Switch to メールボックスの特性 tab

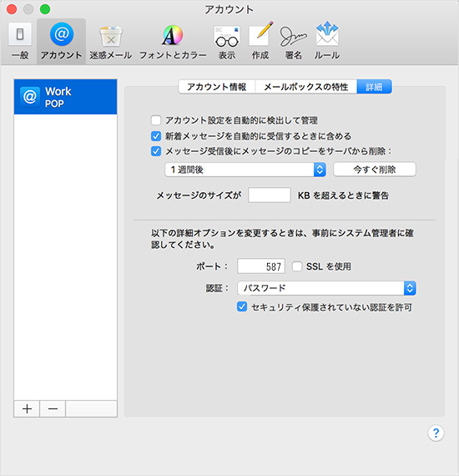pos(305,87)
